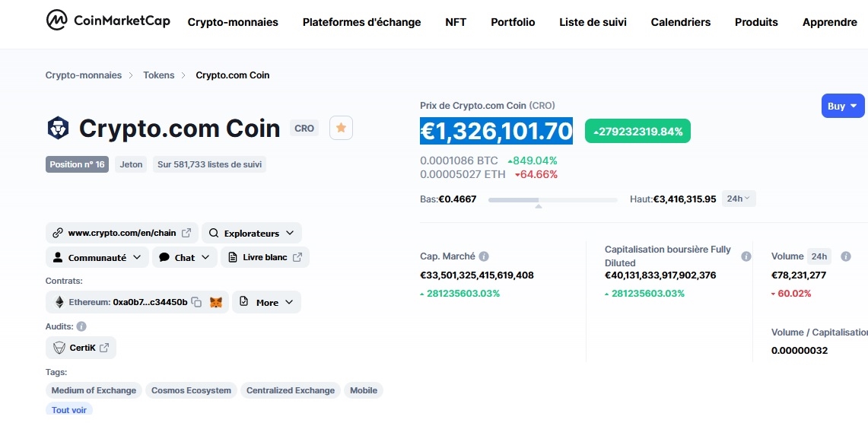
Task: Open the Plateformes d'échange menu
Action: click(x=361, y=22)
